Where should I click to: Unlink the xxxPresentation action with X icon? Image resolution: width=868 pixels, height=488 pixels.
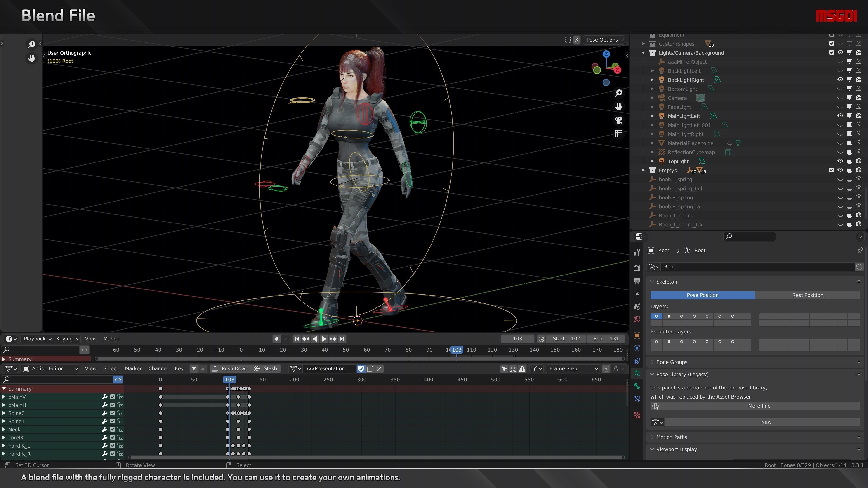pyautogui.click(x=380, y=369)
